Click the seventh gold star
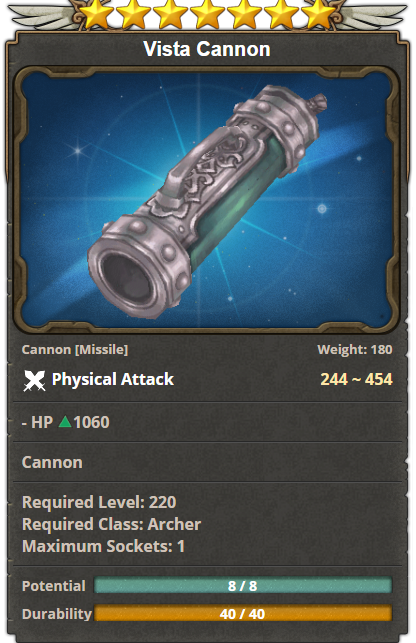The image size is (416, 643). [x=319, y=13]
